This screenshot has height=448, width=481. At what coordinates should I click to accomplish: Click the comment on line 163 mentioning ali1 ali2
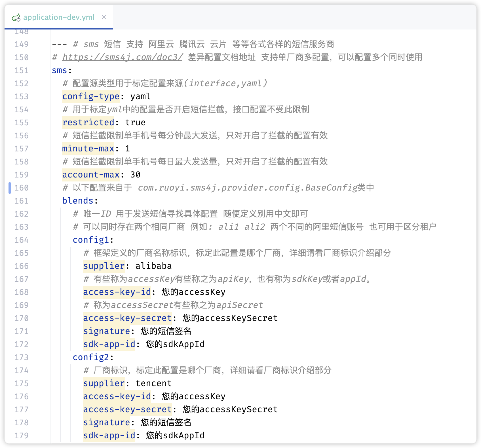click(x=255, y=227)
